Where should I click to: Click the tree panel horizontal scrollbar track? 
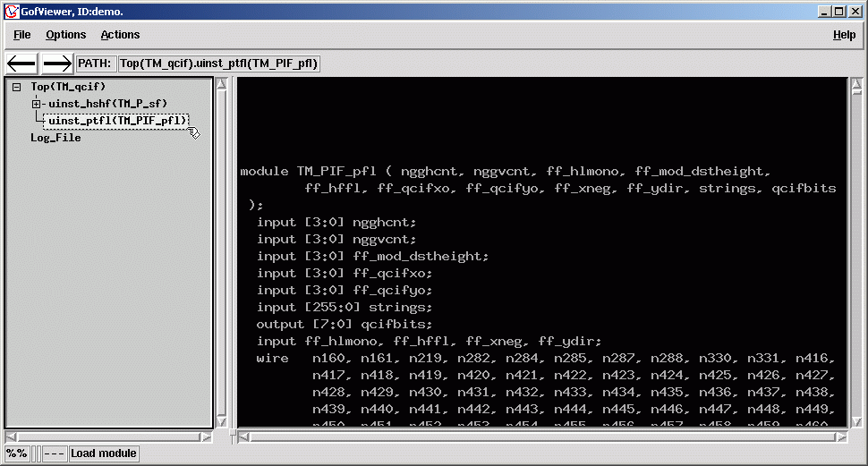coord(108,437)
